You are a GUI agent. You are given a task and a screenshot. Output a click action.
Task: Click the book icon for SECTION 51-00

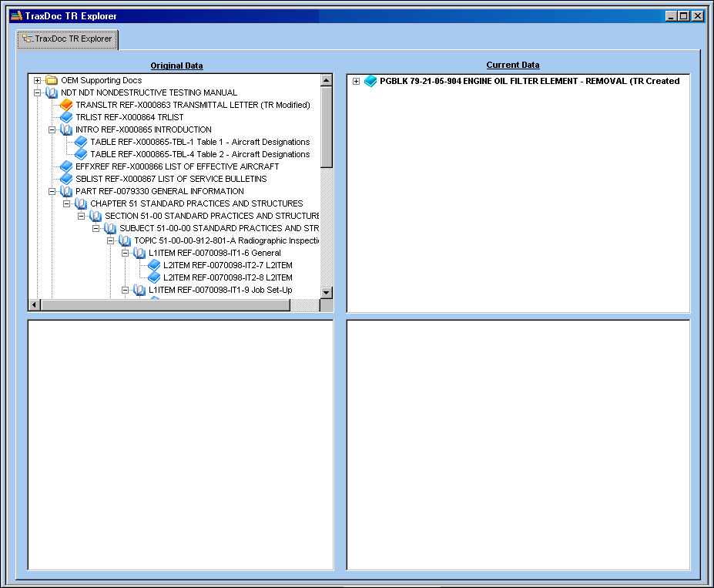click(x=96, y=216)
